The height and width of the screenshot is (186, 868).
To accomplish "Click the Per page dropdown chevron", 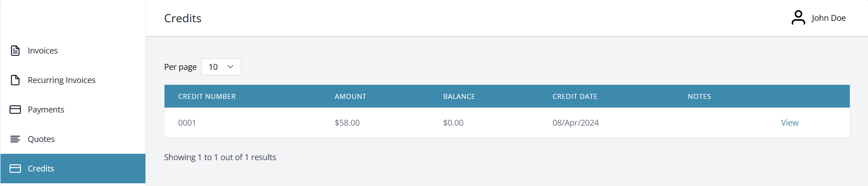I will [230, 67].
